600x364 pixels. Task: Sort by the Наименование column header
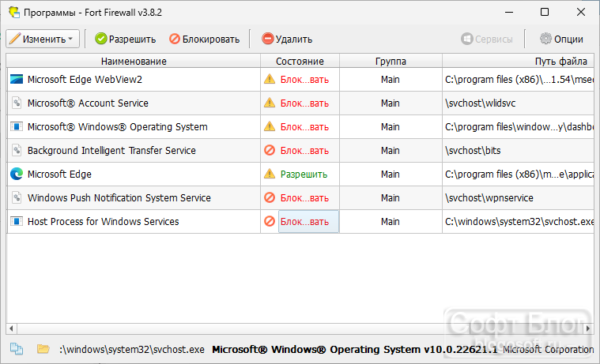click(x=134, y=61)
